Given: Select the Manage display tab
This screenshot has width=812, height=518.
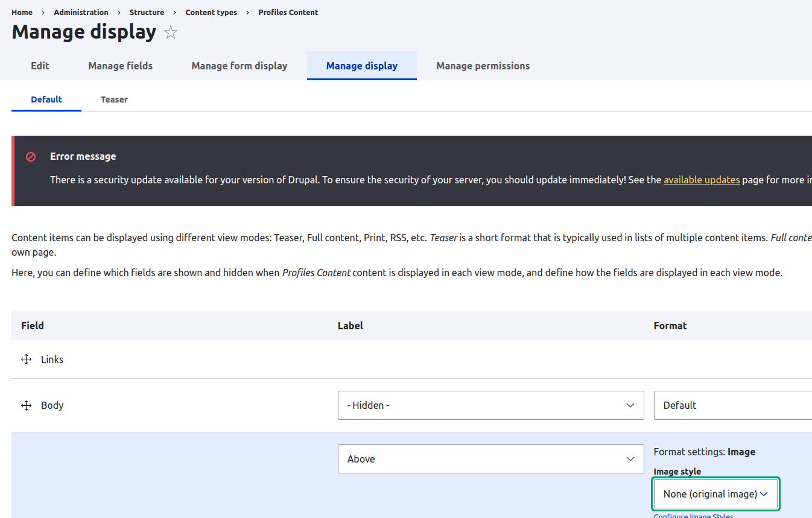Looking at the screenshot, I should [x=362, y=66].
